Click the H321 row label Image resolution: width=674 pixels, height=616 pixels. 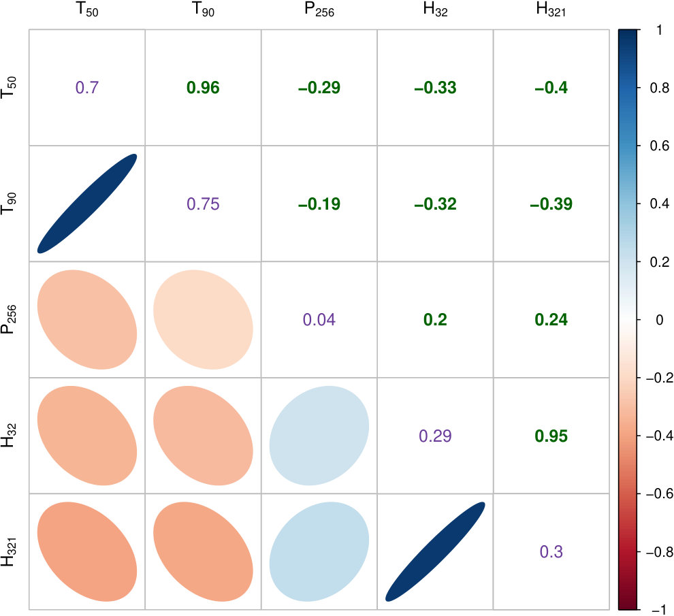9,551
